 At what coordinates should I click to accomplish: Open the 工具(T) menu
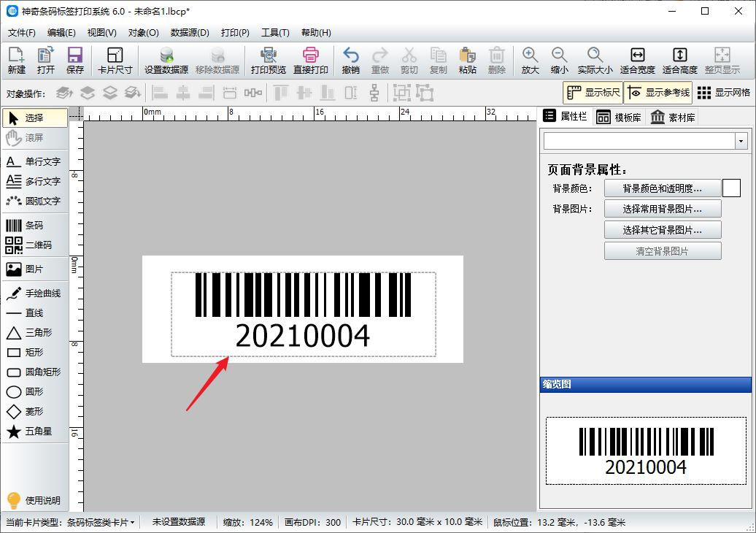point(275,33)
